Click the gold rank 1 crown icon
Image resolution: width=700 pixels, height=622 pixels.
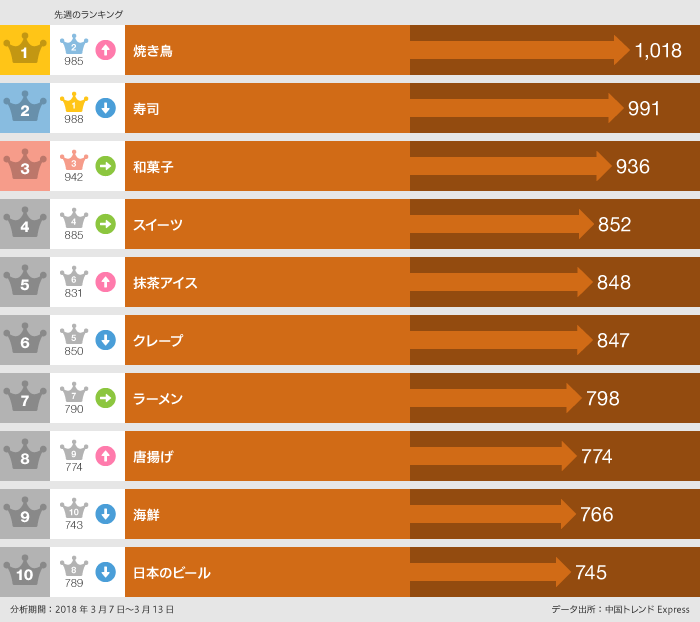click(25, 50)
